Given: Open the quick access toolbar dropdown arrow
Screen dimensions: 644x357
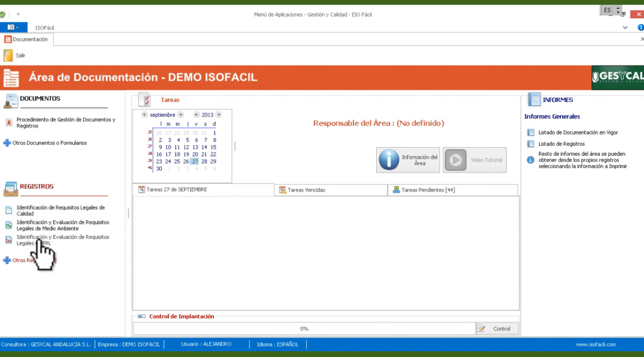Looking at the screenshot, I should (x=18, y=15).
